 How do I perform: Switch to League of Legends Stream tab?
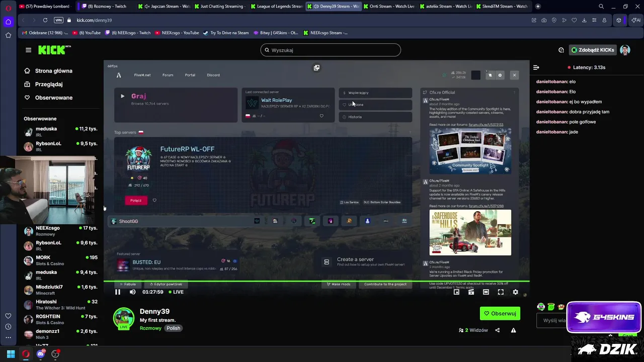(277, 7)
